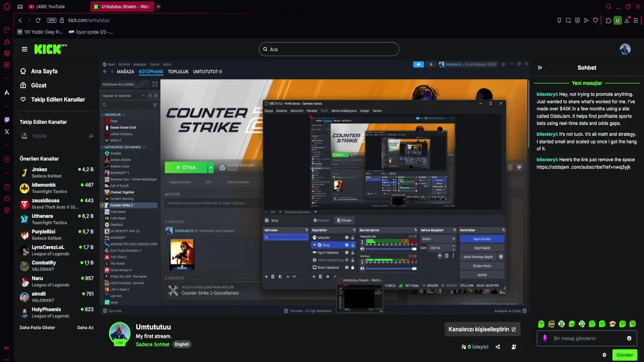Show the hidden Video Yakalama source
Viewport: 644px width, 362px height.
[x=347, y=260]
